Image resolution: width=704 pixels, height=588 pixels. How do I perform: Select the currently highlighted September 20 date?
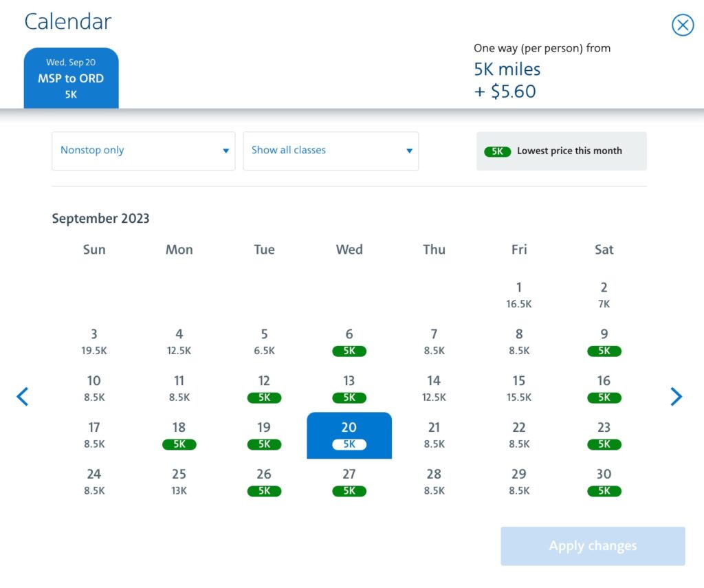pos(349,435)
